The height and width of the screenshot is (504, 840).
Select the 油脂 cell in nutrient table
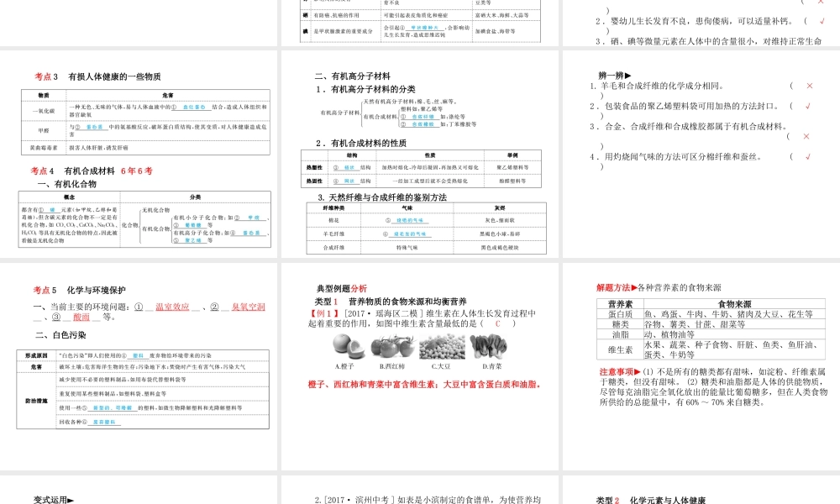[621, 334]
